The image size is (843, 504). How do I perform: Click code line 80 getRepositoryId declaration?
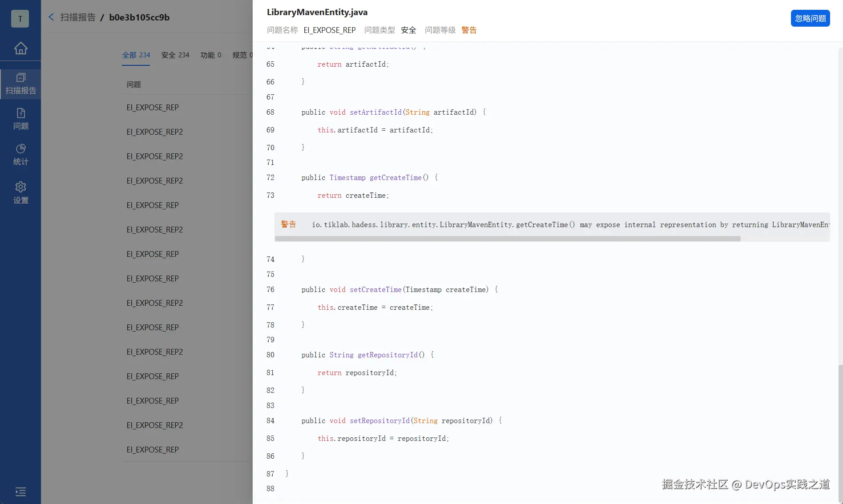(367, 355)
